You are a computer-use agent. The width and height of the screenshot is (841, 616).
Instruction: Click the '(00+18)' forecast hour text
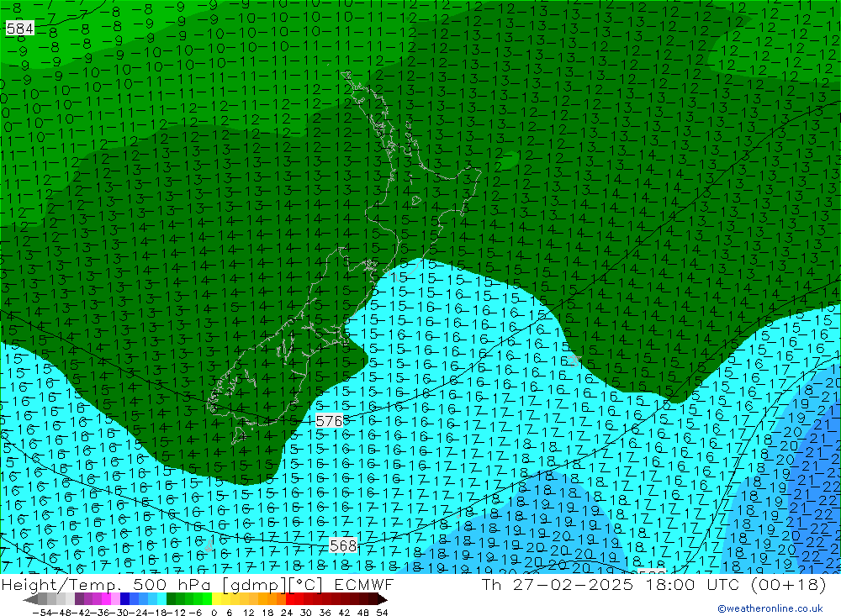pos(788,585)
